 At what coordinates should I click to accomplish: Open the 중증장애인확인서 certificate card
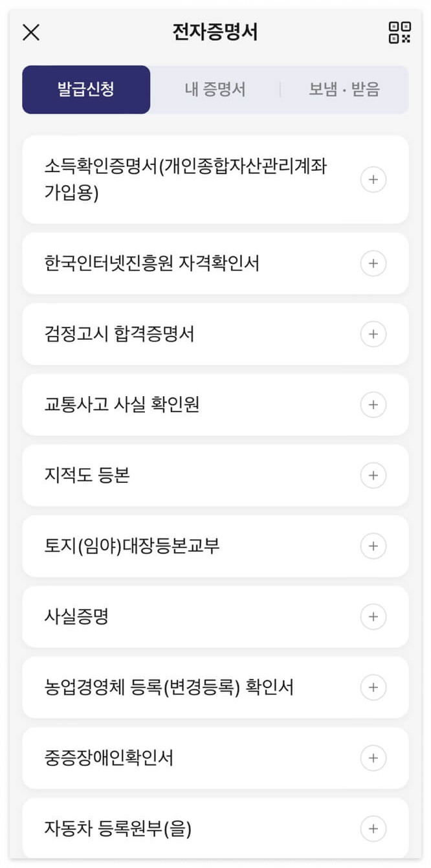pos(181,758)
